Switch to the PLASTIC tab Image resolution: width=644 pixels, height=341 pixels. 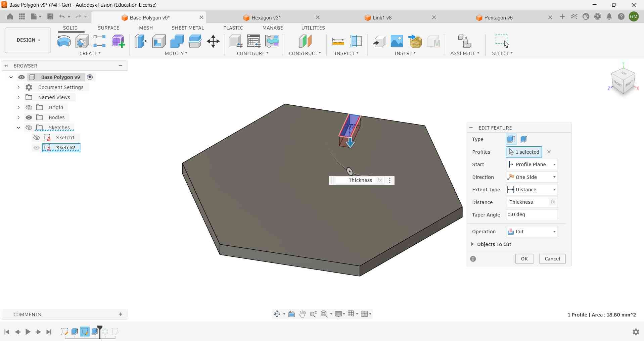click(x=233, y=28)
